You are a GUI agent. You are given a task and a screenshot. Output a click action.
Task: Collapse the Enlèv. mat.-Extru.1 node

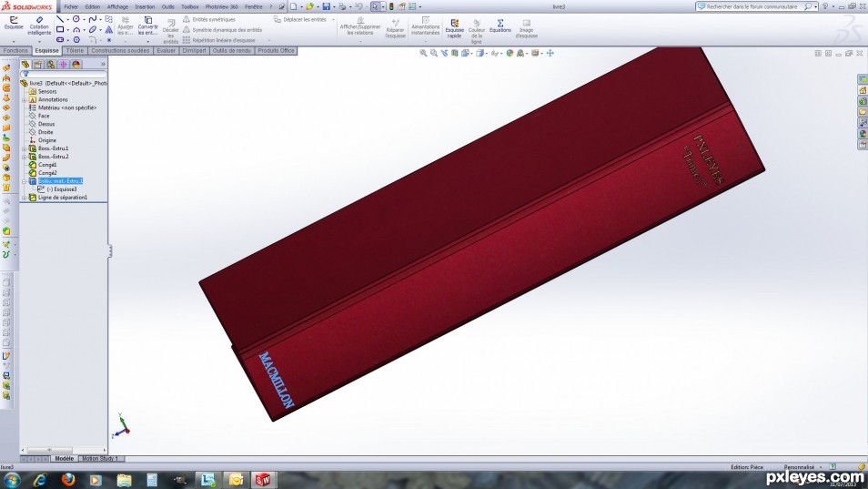[24, 181]
